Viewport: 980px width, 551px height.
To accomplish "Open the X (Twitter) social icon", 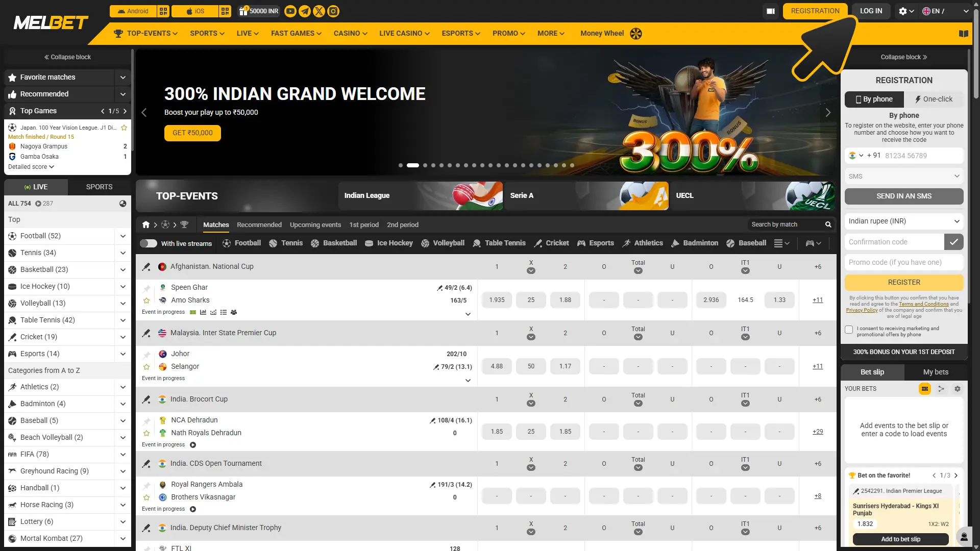I will [x=318, y=11].
